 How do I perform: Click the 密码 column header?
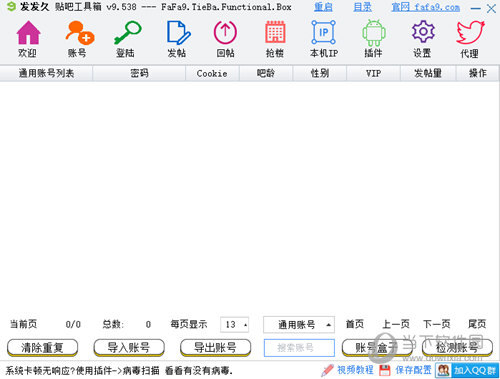(139, 73)
